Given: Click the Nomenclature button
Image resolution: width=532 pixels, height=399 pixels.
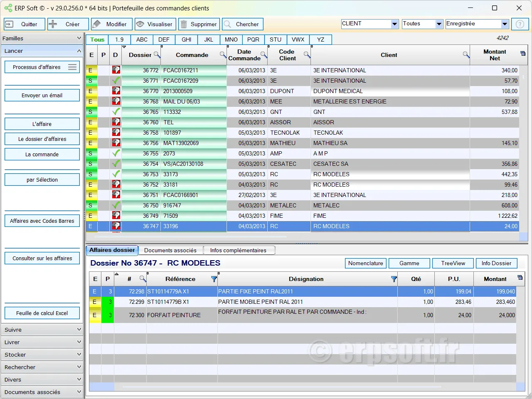Looking at the screenshot, I should pyautogui.click(x=365, y=263).
